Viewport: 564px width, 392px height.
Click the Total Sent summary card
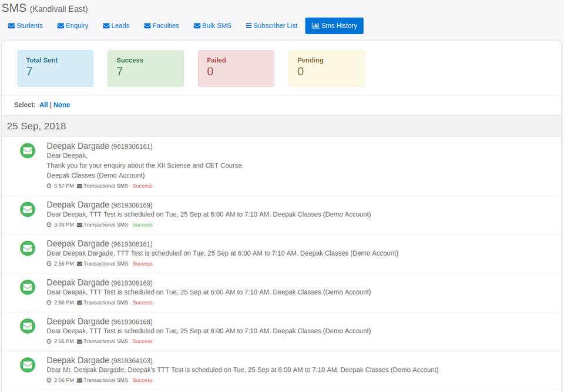[x=55, y=68]
